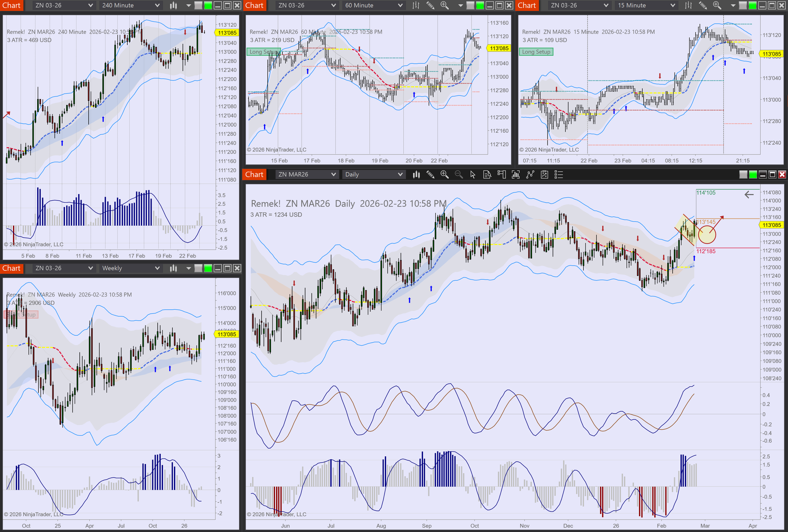Image resolution: width=788 pixels, height=532 pixels.
Task: Click the Chart tab of the 60 Minute window
Action: (254, 5)
